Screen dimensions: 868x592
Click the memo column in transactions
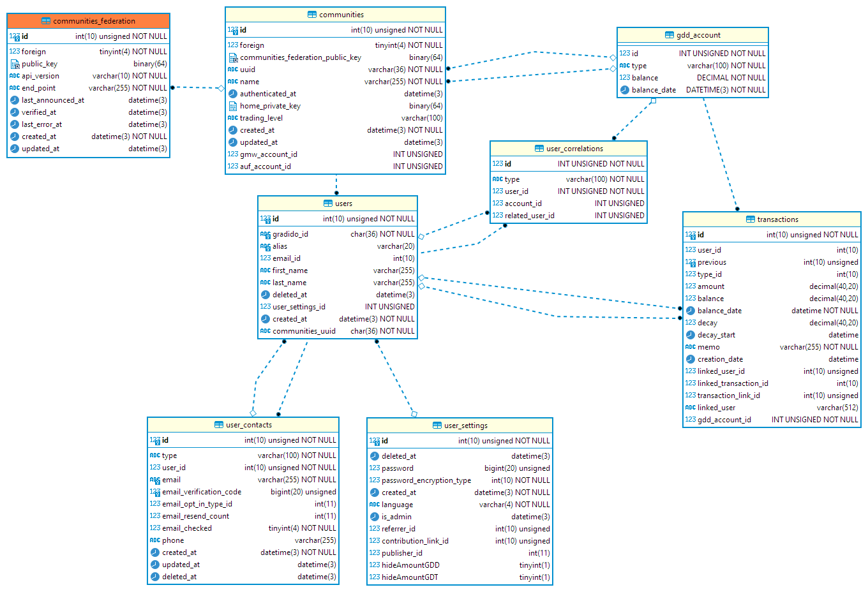[708, 347]
